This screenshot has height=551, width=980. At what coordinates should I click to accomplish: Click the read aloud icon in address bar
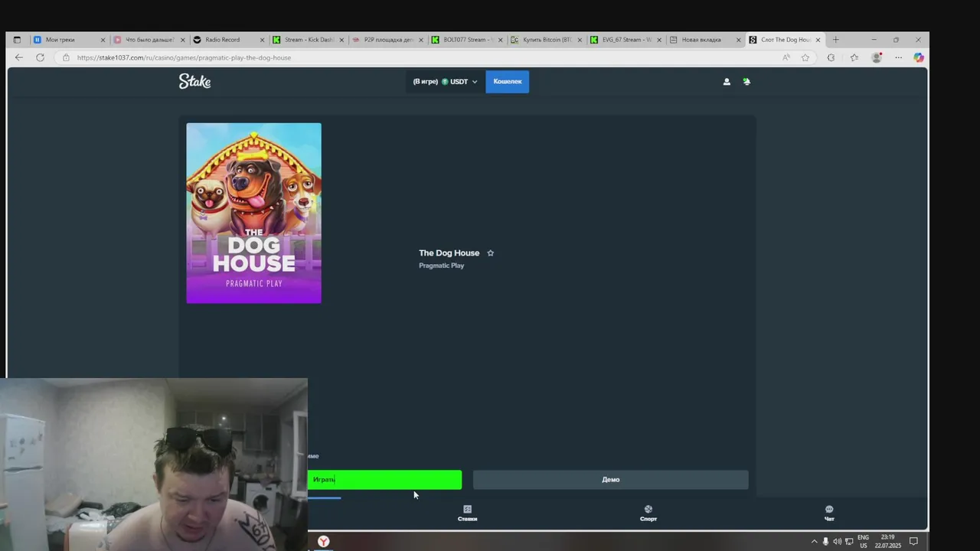[786, 57]
